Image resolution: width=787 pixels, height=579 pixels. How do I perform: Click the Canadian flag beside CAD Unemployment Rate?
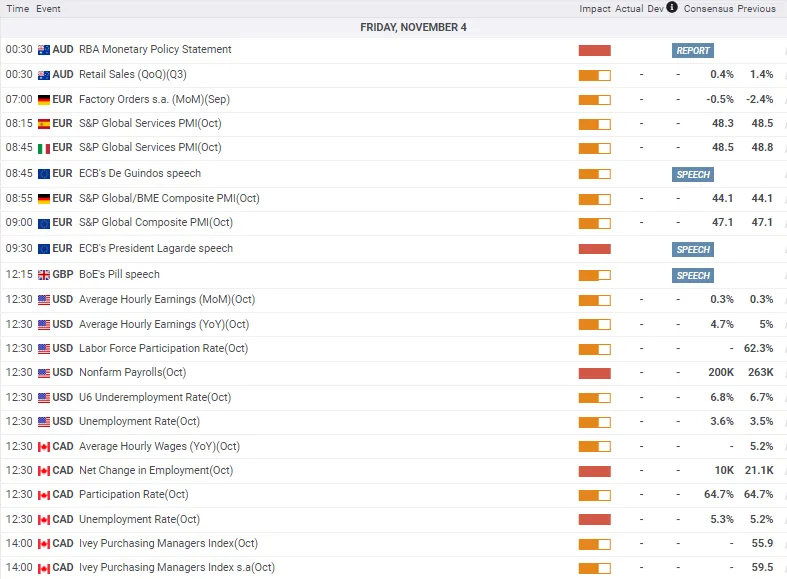pyautogui.click(x=44, y=520)
